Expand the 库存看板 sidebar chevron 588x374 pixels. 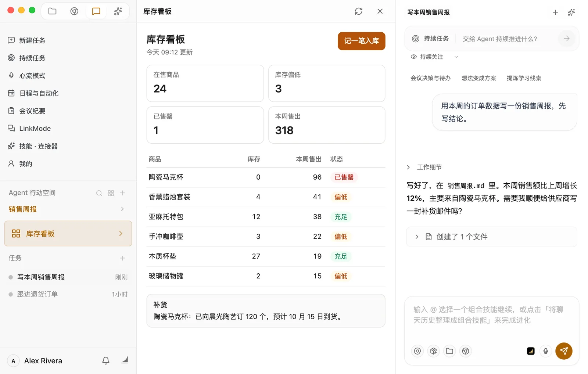pyautogui.click(x=121, y=234)
